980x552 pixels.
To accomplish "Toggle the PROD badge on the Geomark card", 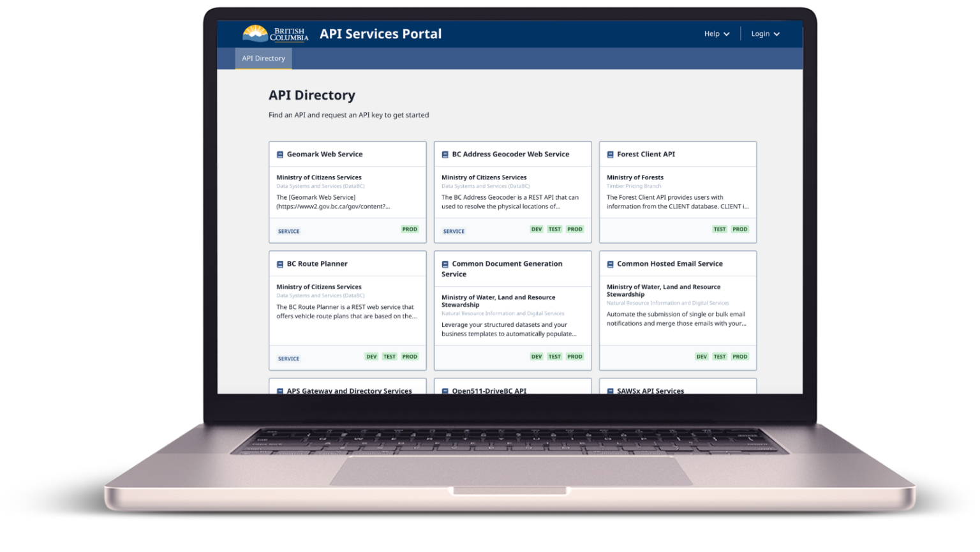I will point(410,229).
